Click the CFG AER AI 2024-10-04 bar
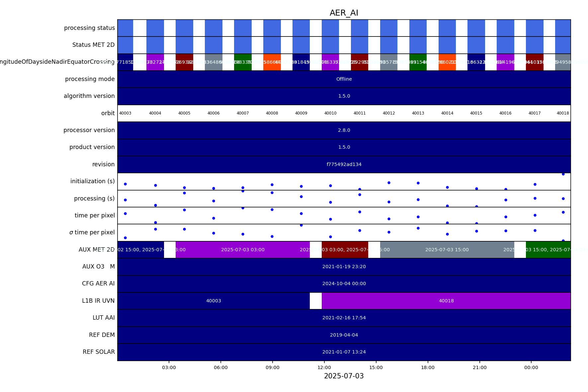The width and height of the screenshot is (588, 392). [344, 283]
